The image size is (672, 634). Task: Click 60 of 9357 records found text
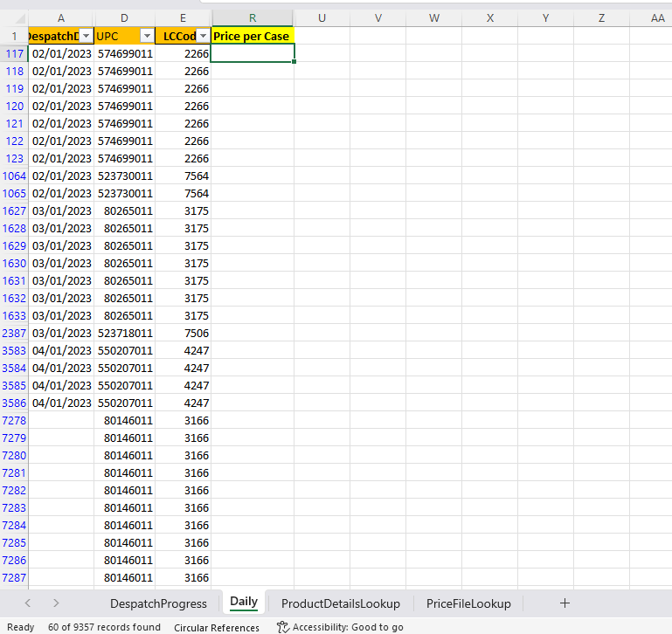[x=104, y=627]
